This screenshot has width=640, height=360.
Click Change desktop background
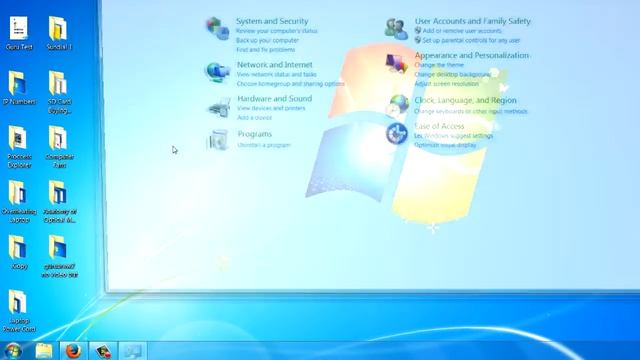click(453, 75)
